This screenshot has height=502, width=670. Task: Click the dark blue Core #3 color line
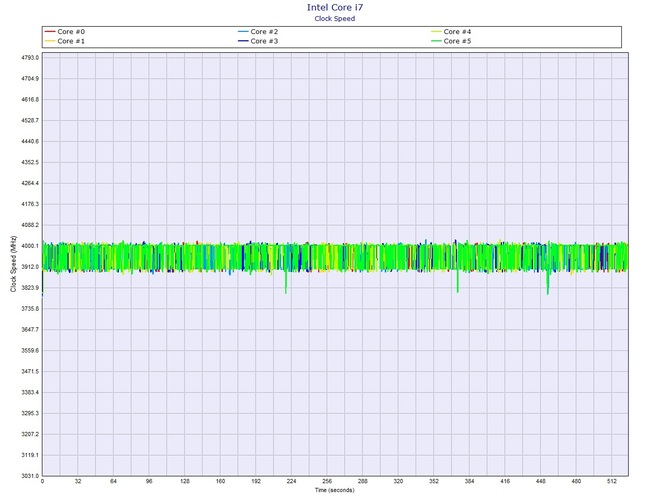243,41
